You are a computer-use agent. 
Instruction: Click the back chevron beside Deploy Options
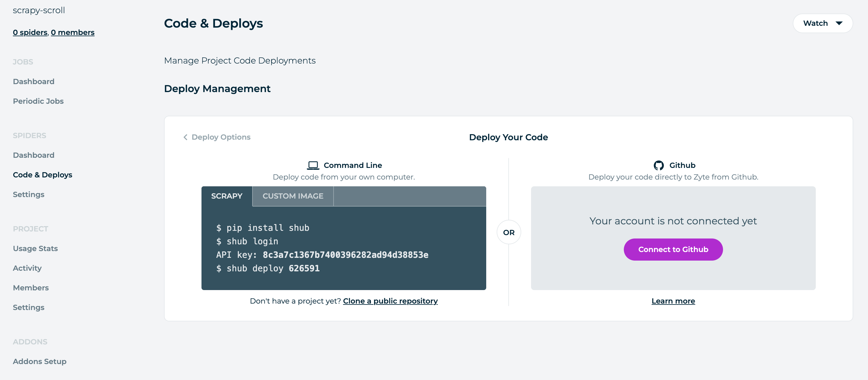tap(185, 137)
